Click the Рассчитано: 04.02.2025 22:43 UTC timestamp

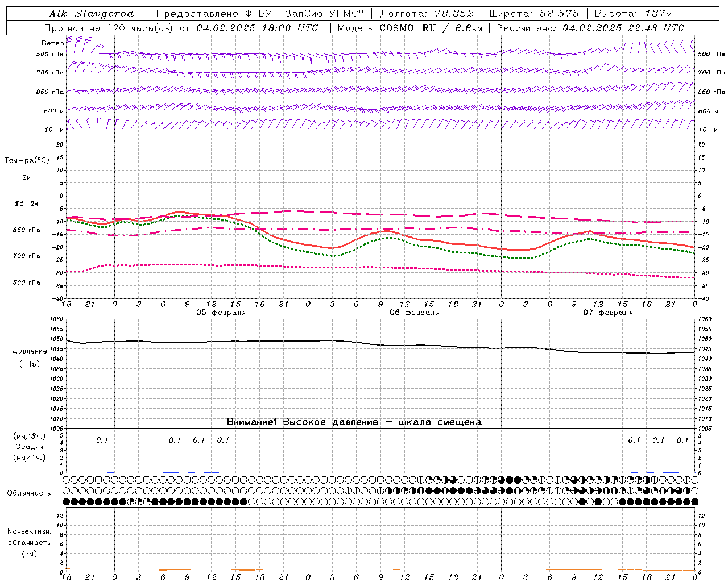coord(590,28)
